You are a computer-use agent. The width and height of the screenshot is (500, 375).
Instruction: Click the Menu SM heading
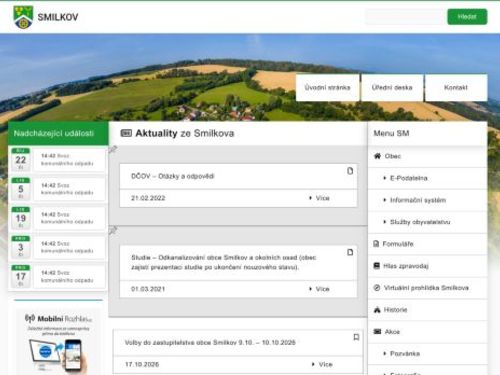[391, 133]
